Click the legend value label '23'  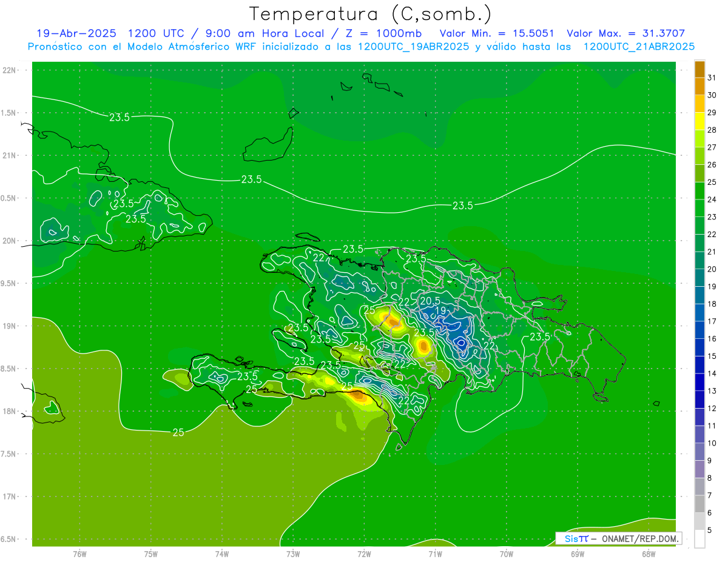(x=712, y=217)
